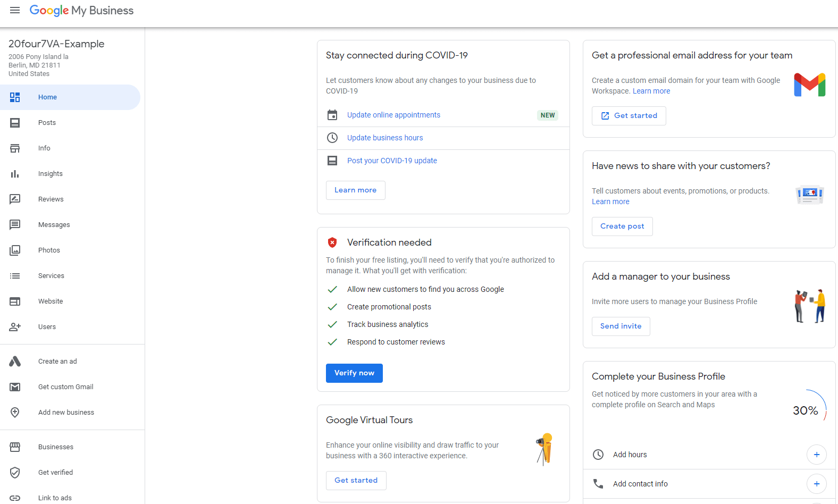Click the Get verified shield icon
This screenshot has width=838, height=504.
click(15, 473)
